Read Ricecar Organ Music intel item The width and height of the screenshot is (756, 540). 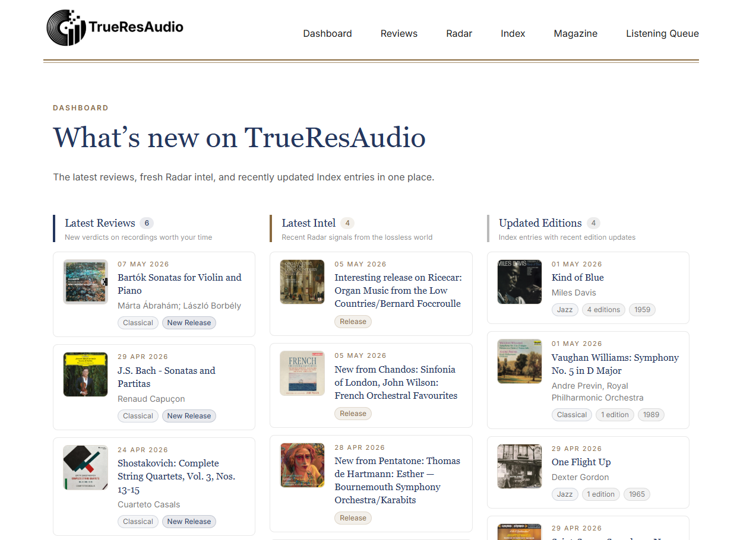coord(398,290)
